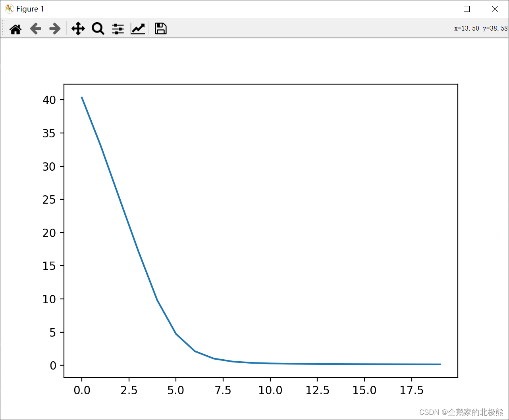Viewport: 509px width, 420px height.
Task: Open the Configure subplots dialog
Action: coord(118,29)
